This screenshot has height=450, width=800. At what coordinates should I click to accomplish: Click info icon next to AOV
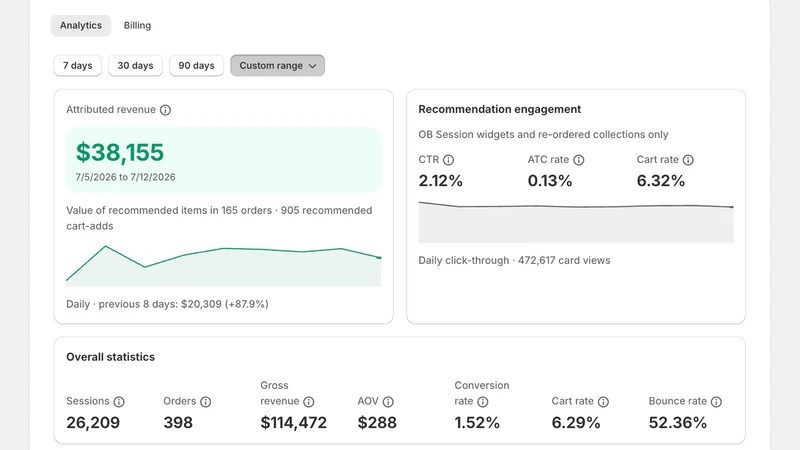(x=388, y=402)
